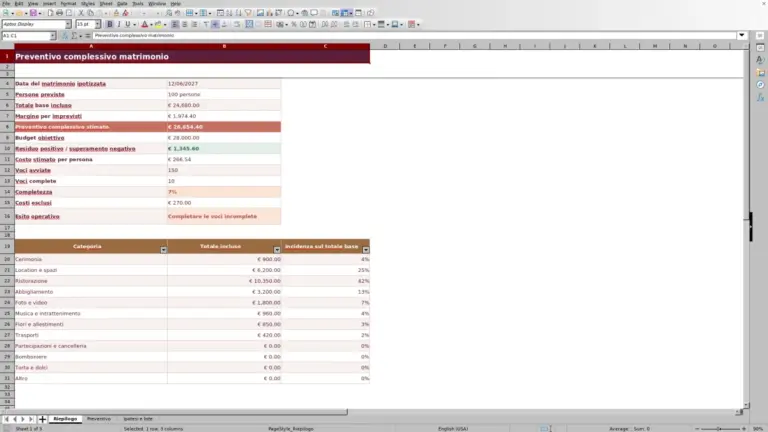This screenshot has width=768, height=432.
Task: Click the Export as PDF icon
Action: point(50,13)
